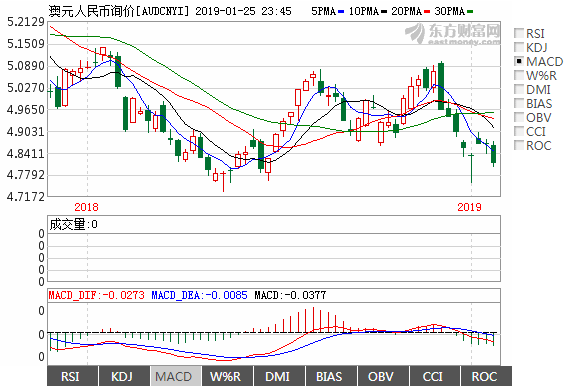This screenshot has width=571, height=390.
Task: Tick the ROC checkbox
Action: [519, 145]
